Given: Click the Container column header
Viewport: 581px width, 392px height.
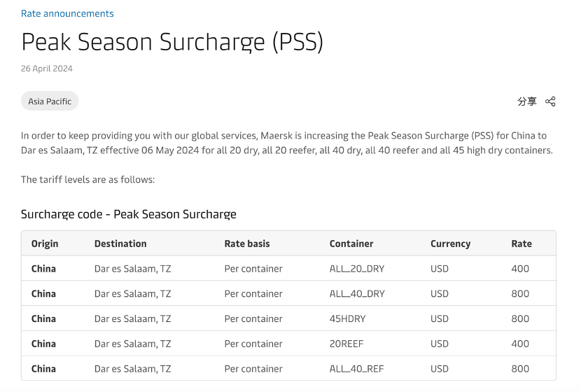Looking at the screenshot, I should click(x=351, y=244).
